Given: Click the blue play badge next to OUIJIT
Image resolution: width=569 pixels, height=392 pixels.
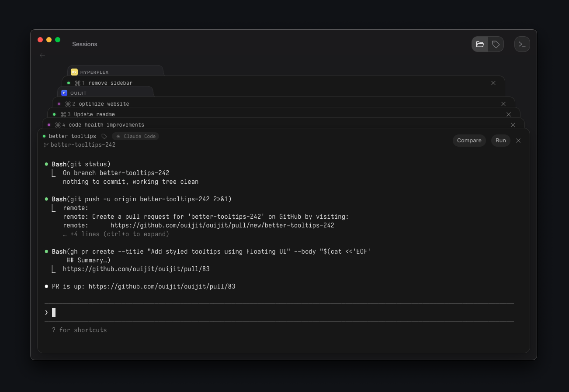Looking at the screenshot, I should pyautogui.click(x=64, y=93).
